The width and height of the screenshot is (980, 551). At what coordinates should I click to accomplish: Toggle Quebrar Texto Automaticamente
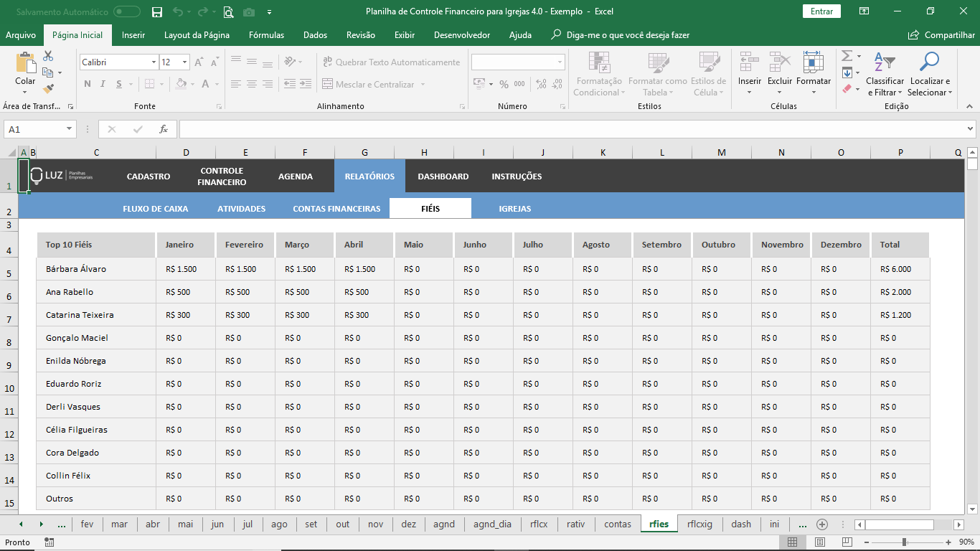pyautogui.click(x=391, y=62)
